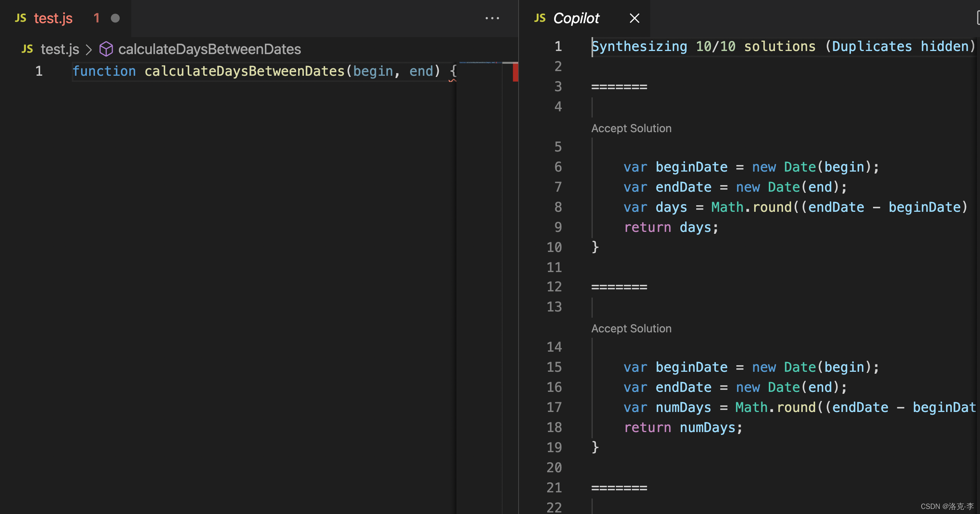
Task: Expand the breadcrumb chevron after test.js
Action: pos(89,49)
